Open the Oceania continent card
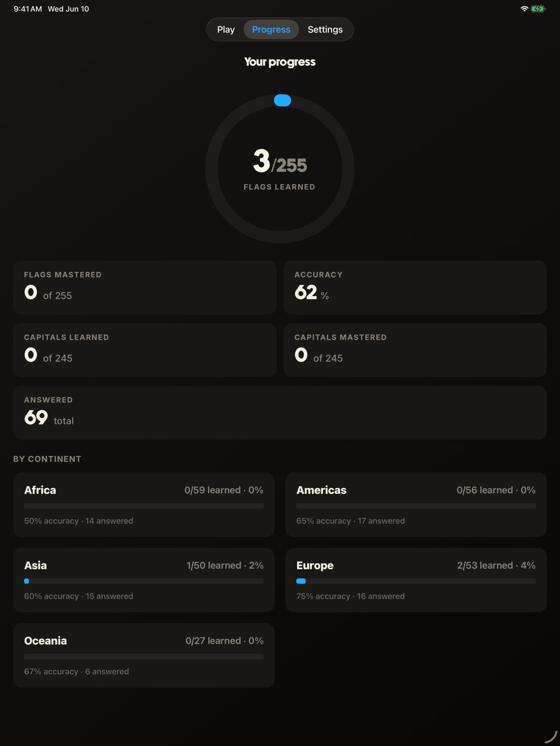 pos(143,655)
